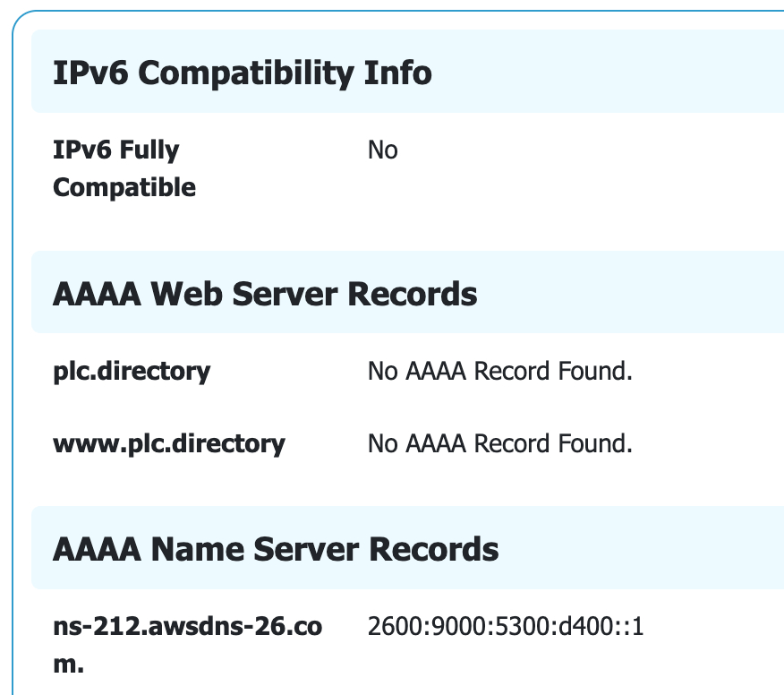Click the wrapped "m." of the name server
The image size is (784, 695).
click(70, 666)
